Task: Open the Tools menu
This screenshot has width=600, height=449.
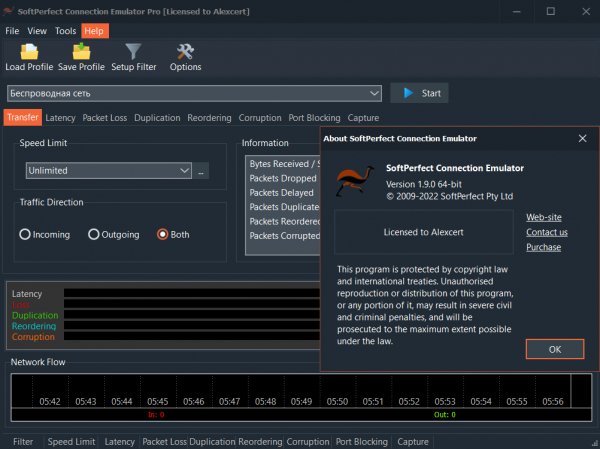Action: 65,31
